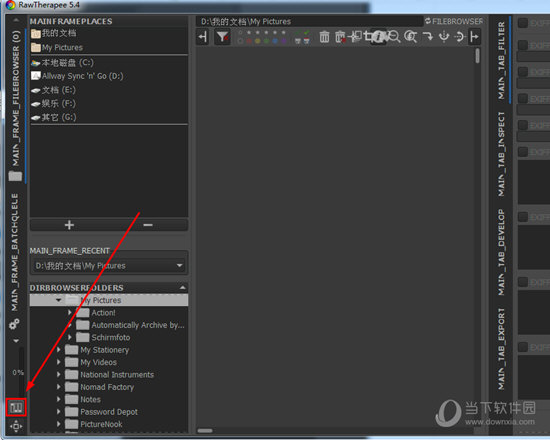Zoom out thumbnails with the minus magnifier
Viewport: 550px width, 440px height.
point(394,36)
